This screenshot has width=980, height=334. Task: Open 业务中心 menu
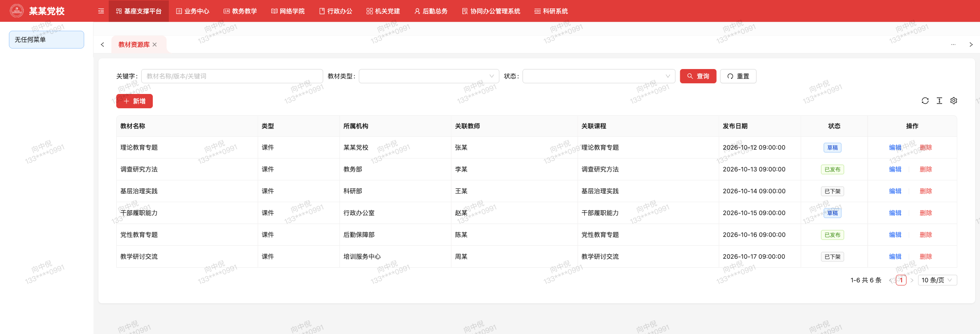coord(192,11)
